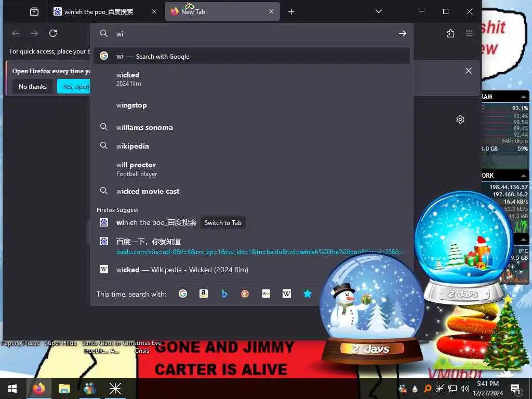This screenshot has width=532, height=399.
Task: Open the network icon in system tray
Action: click(x=453, y=389)
